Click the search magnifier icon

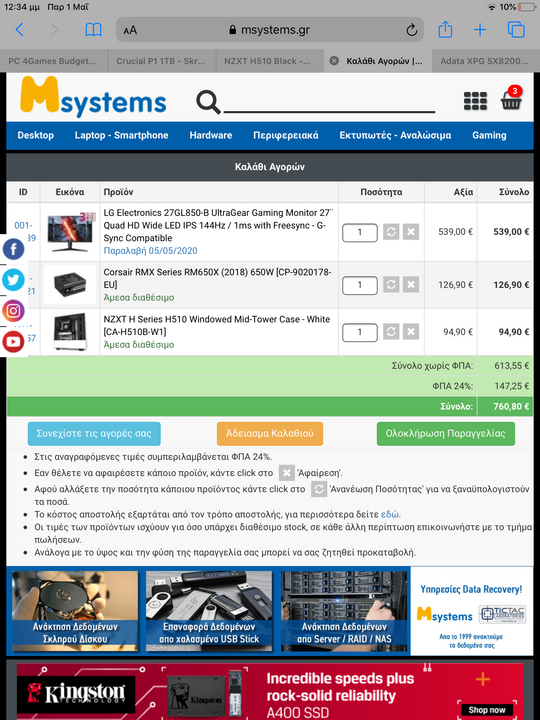coord(208,101)
